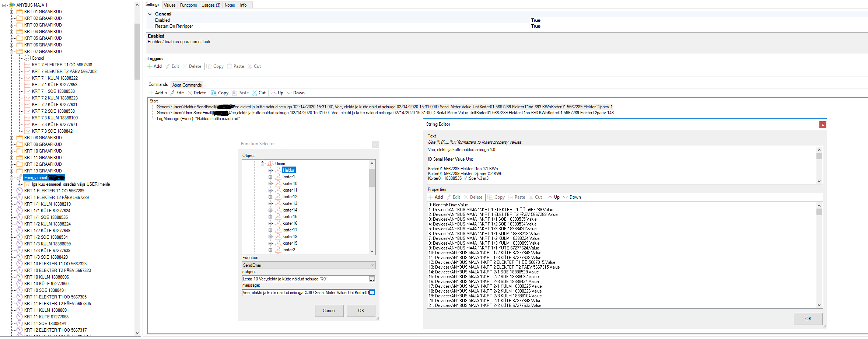This screenshot has height=339, width=868.
Task: Select user korter10 in Object tree
Action: click(x=290, y=184)
